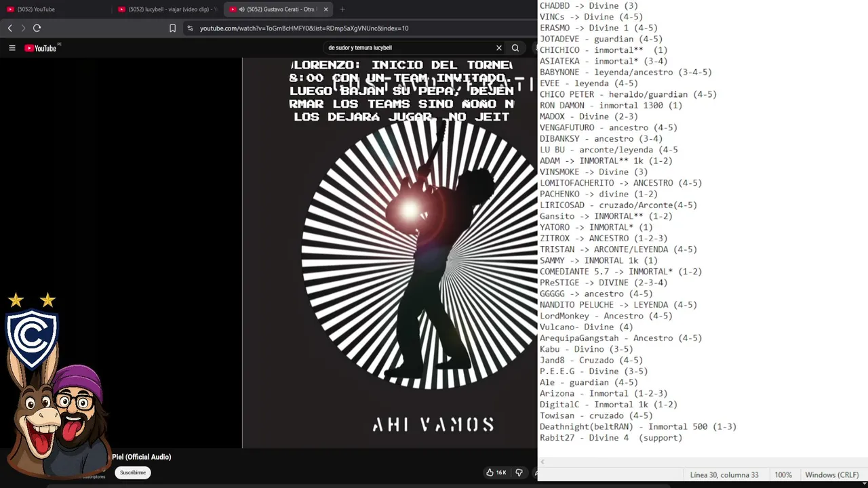Screen dimensions: 868x488
Task: Select the '(5052) Gustavo Cerati - Otra' tab
Action: pos(279,9)
